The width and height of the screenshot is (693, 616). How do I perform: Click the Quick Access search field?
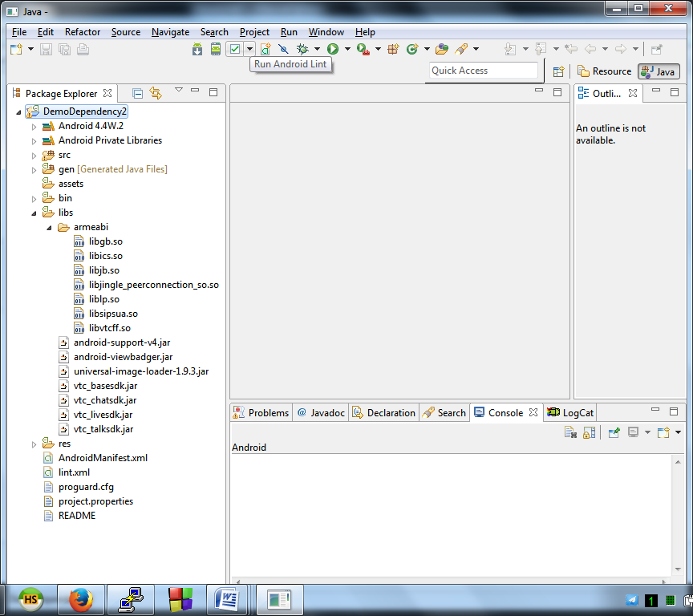[x=483, y=71]
